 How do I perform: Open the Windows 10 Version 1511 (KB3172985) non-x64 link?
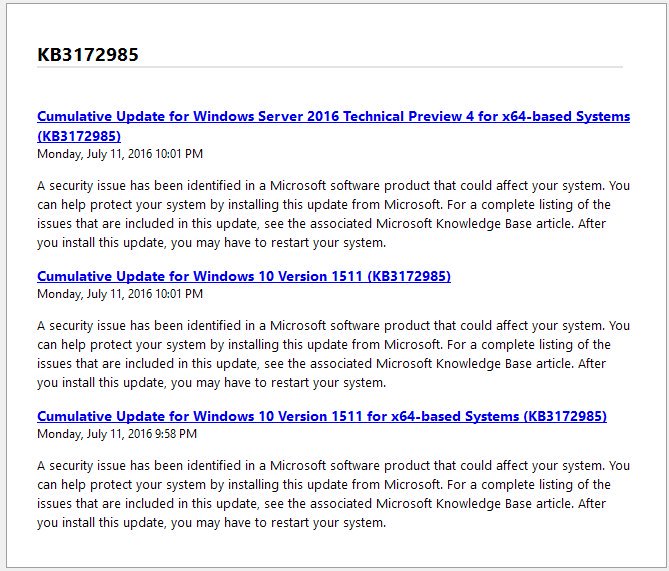[x=244, y=277]
